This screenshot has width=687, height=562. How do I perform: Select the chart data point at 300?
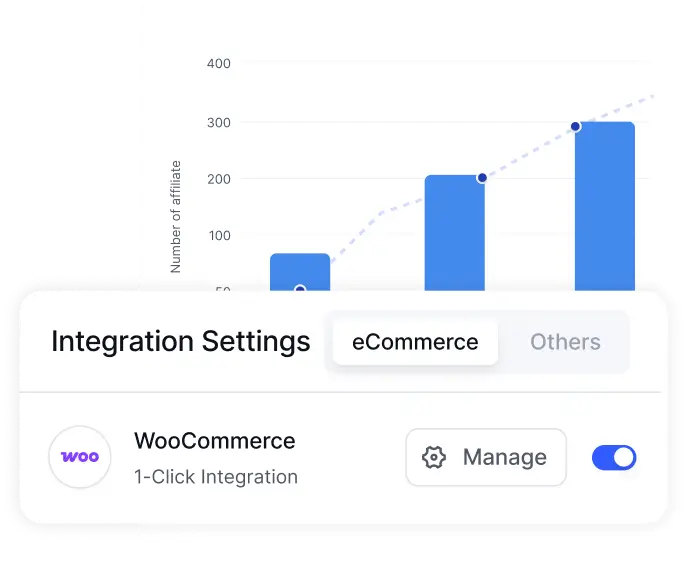click(575, 127)
